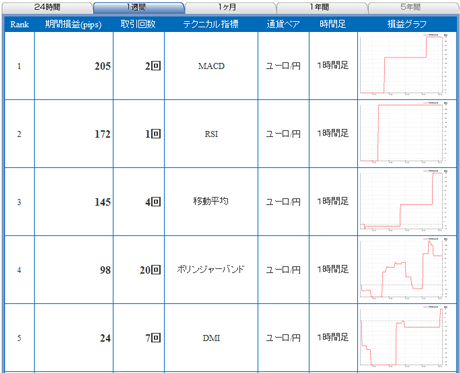Click the ボリンジャーバンド indicator cell

pyautogui.click(x=211, y=270)
